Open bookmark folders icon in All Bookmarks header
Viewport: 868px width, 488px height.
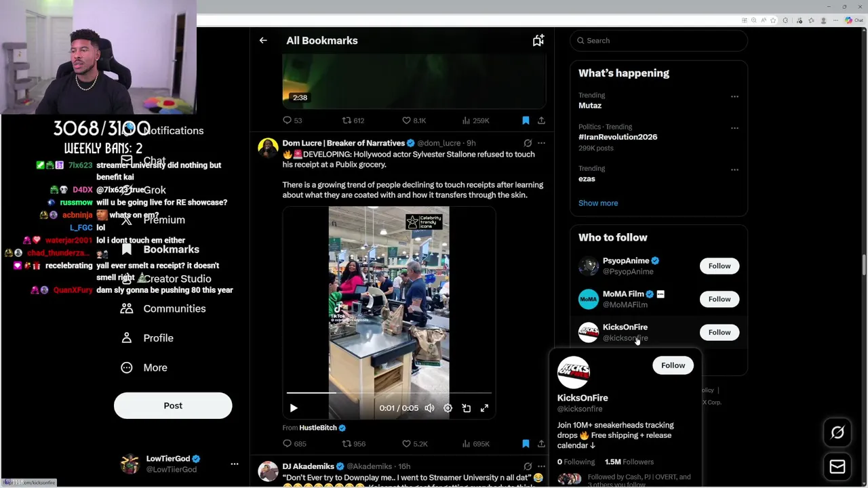(x=538, y=41)
